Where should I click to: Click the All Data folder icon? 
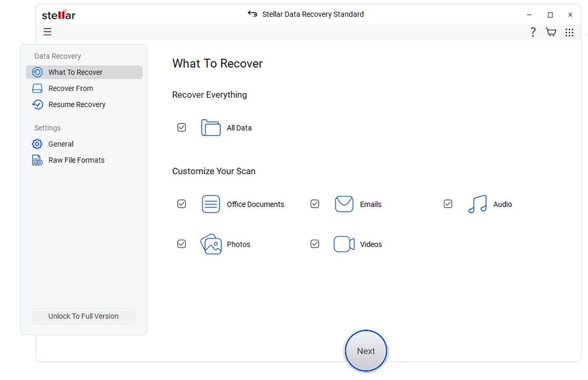[210, 127]
